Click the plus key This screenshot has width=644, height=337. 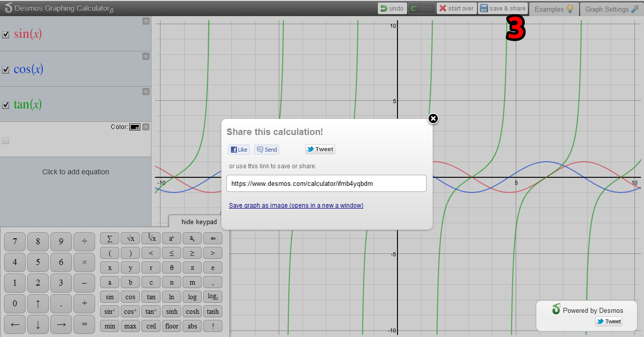[x=84, y=304]
